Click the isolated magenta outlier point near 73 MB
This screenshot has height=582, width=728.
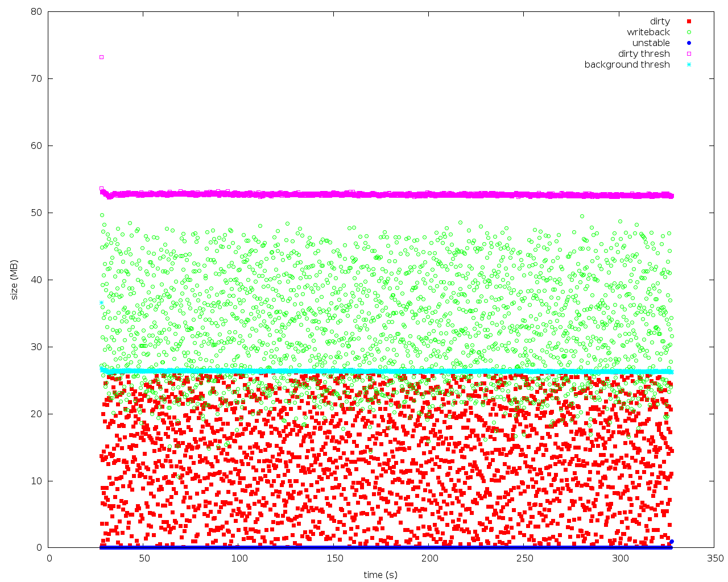[x=101, y=57]
